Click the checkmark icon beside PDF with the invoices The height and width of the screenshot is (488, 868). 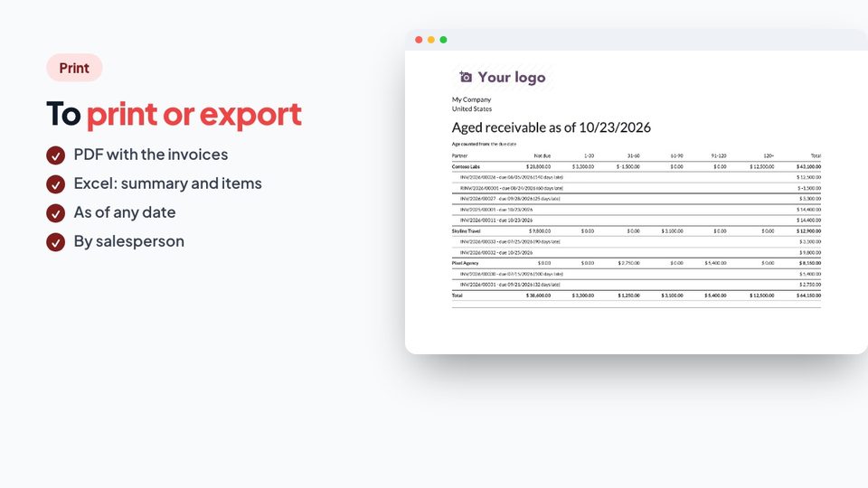[x=55, y=155]
